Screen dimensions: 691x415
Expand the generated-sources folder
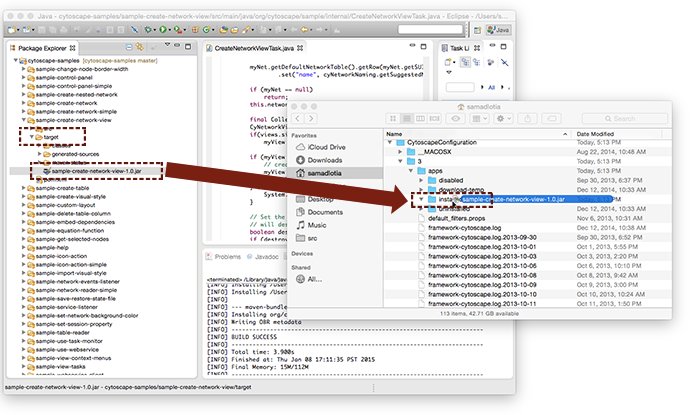click(x=40, y=154)
